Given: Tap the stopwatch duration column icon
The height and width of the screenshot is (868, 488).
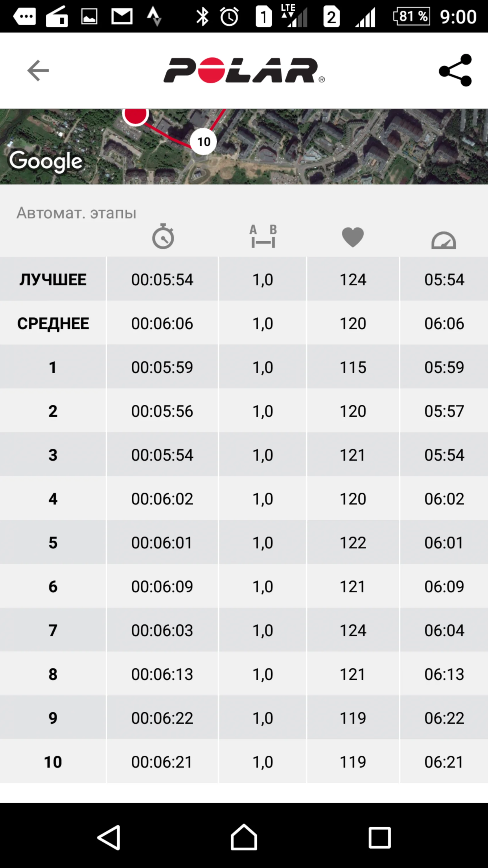Looking at the screenshot, I should pos(163,237).
